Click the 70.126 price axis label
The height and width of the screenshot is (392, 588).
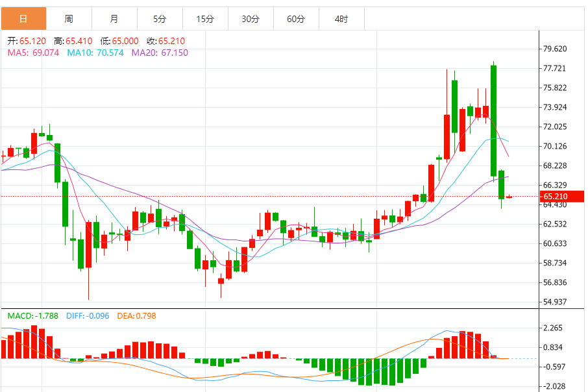click(555, 146)
